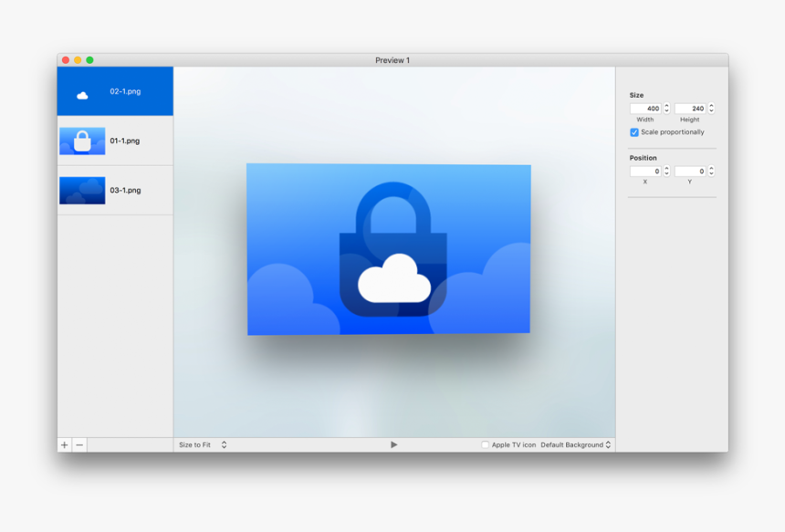
Task: Select the 02-1.png cloud thumbnail
Action: point(114,90)
